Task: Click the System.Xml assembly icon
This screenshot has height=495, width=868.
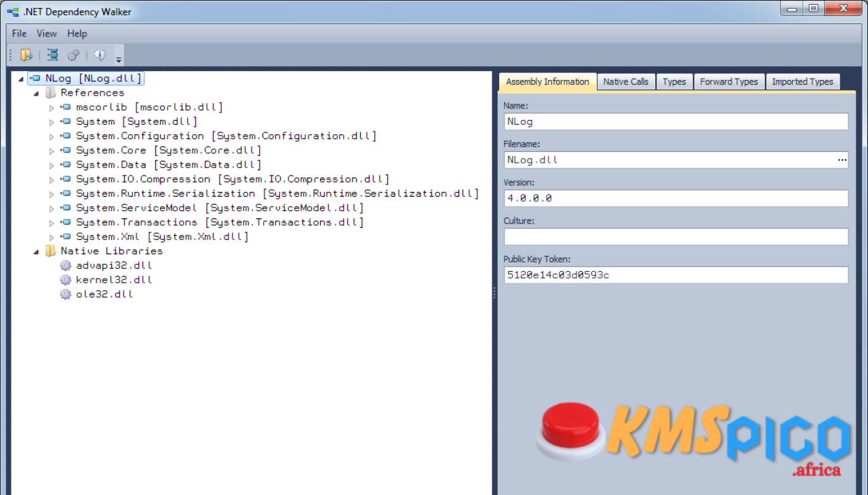Action: (65, 237)
